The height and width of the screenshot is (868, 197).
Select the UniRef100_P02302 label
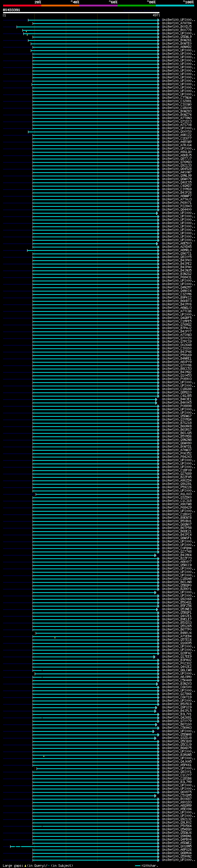click(x=176, y=663)
